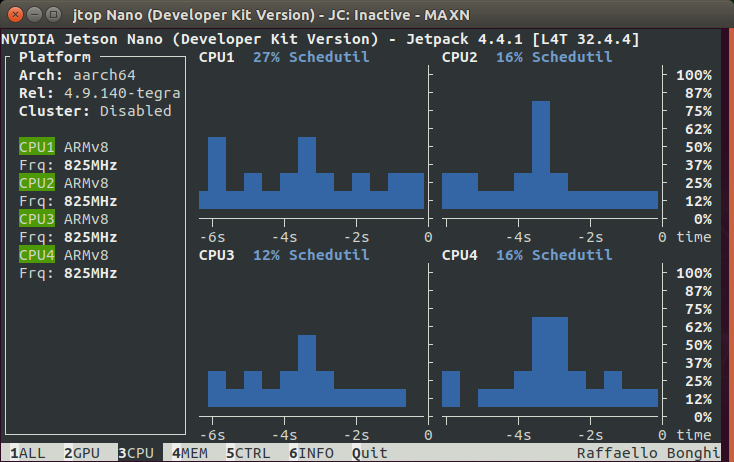Image resolution: width=734 pixels, height=462 pixels.
Task: Select the 3CPU tab
Action: coord(136,453)
